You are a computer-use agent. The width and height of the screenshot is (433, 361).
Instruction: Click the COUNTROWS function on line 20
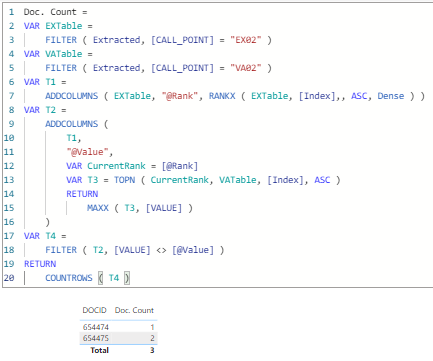pos(69,278)
